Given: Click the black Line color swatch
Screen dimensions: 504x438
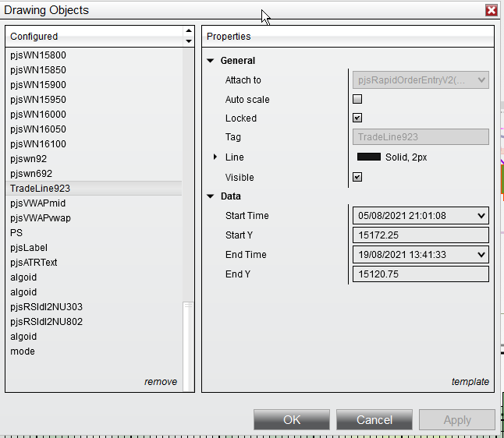Looking at the screenshot, I should coord(369,157).
